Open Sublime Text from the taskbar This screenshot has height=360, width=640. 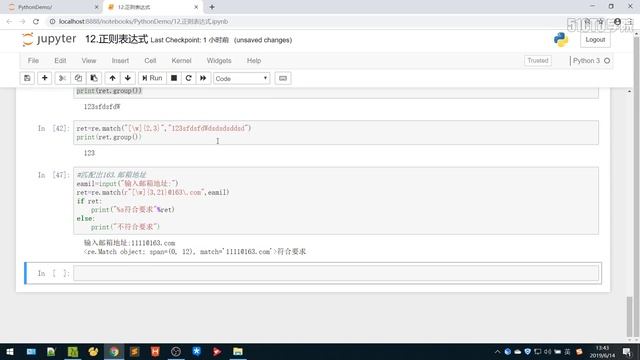(134, 351)
